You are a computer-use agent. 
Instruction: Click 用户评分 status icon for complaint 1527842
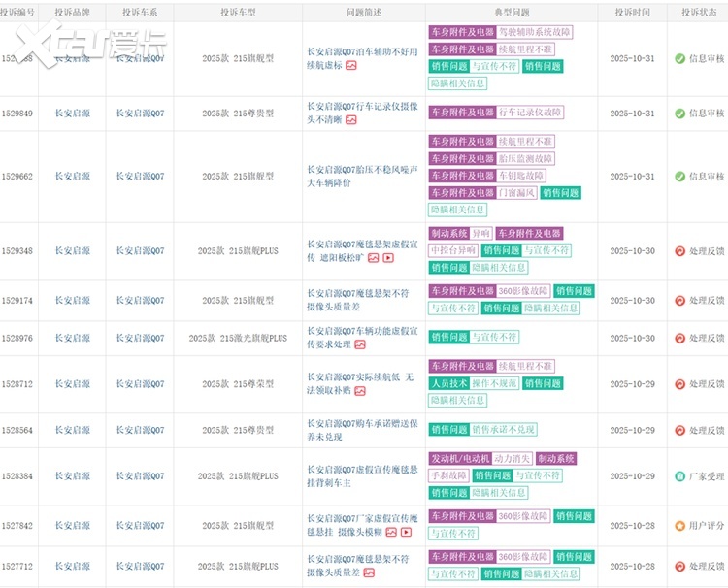(x=679, y=526)
